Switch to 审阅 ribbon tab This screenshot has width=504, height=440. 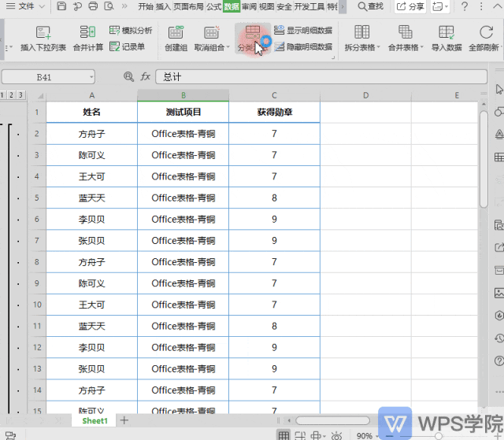(249, 6)
